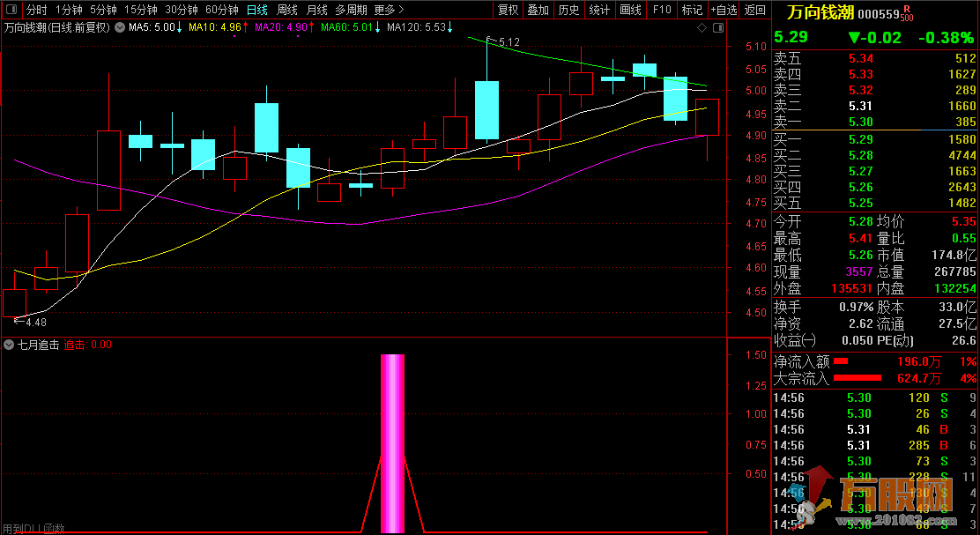Viewport: 980px width, 535px height.
Task: Click the MA5: 5.00 value label
Action: coord(155,27)
